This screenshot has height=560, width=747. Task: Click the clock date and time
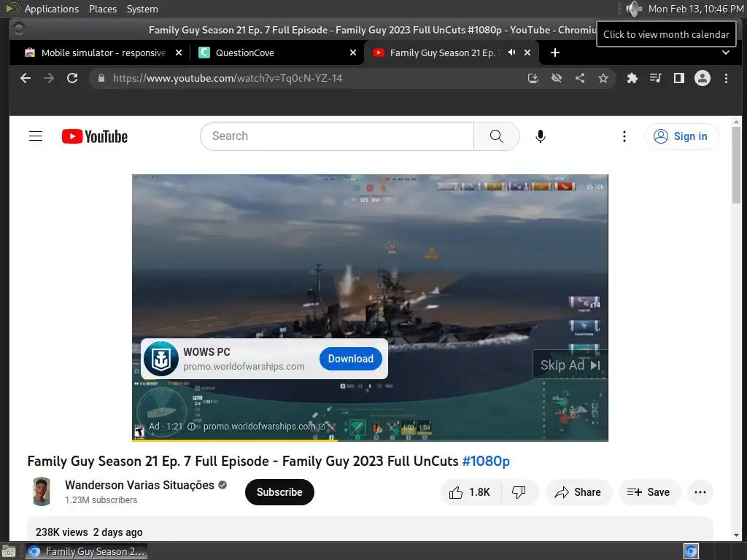[x=695, y=9]
